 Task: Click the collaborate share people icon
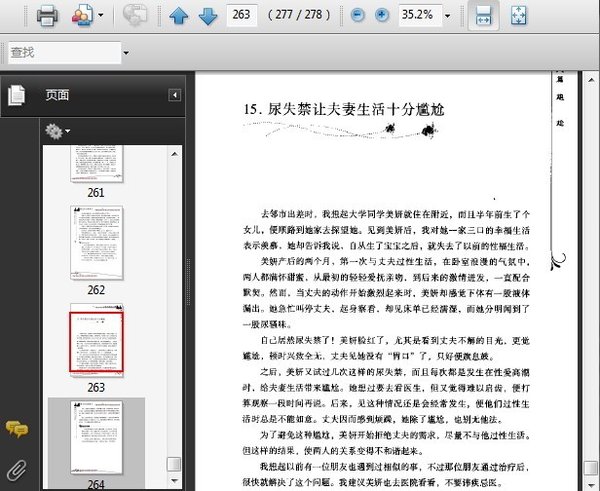[x=82, y=15]
